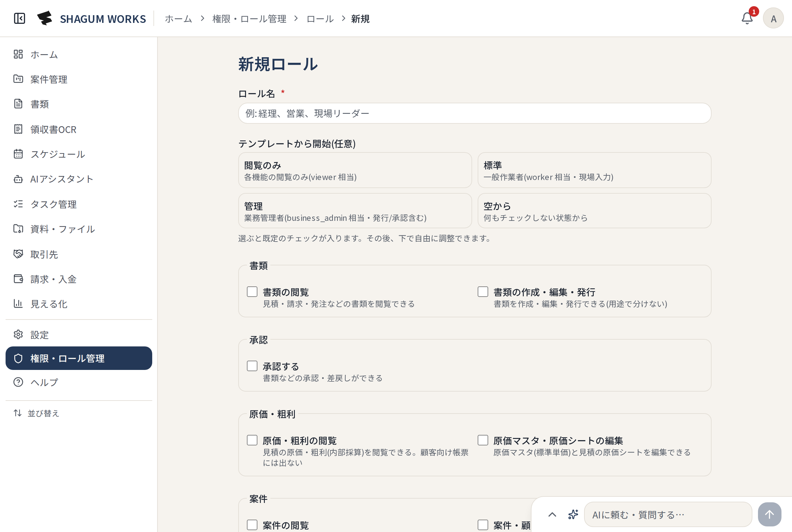The height and width of the screenshot is (532, 792).
Task: Click the AIアシスタント robot icon
Action: pyautogui.click(x=18, y=179)
